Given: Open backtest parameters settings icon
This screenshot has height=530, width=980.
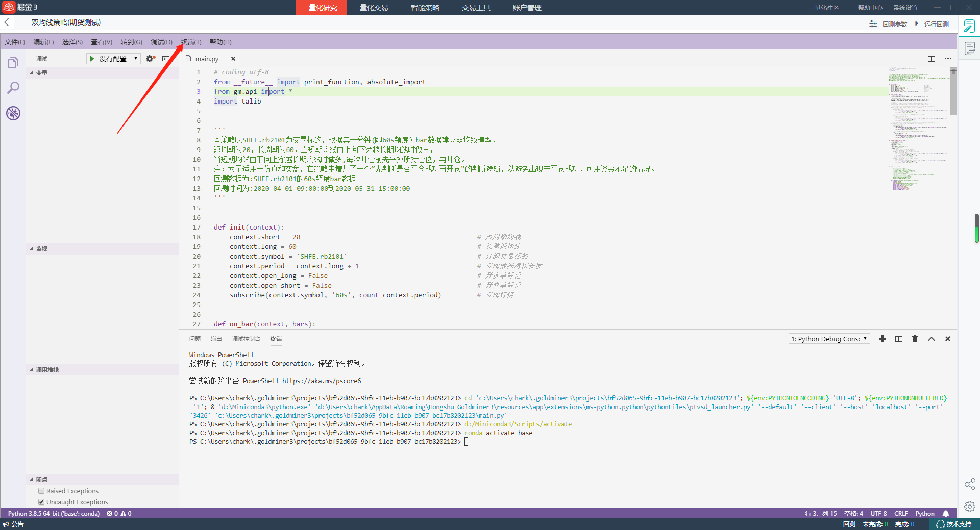Looking at the screenshot, I should 873,24.
